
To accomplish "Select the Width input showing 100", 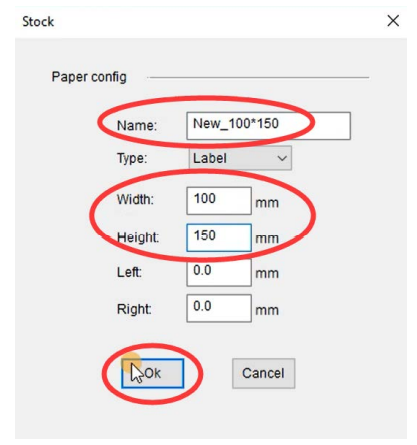I will 219,201.
